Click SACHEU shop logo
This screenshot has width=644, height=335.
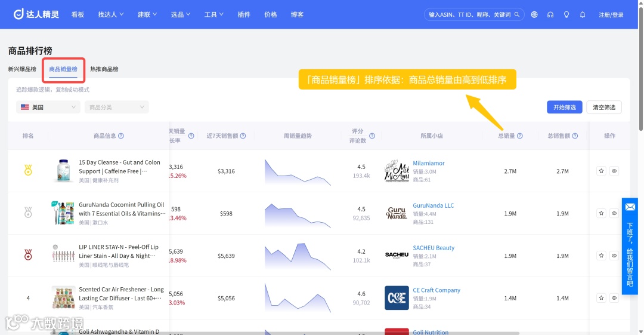397,255
